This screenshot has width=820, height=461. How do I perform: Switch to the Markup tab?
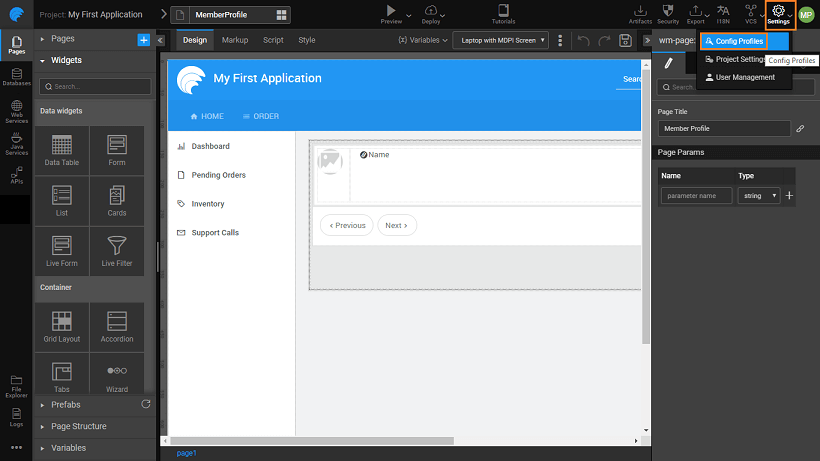click(x=235, y=40)
